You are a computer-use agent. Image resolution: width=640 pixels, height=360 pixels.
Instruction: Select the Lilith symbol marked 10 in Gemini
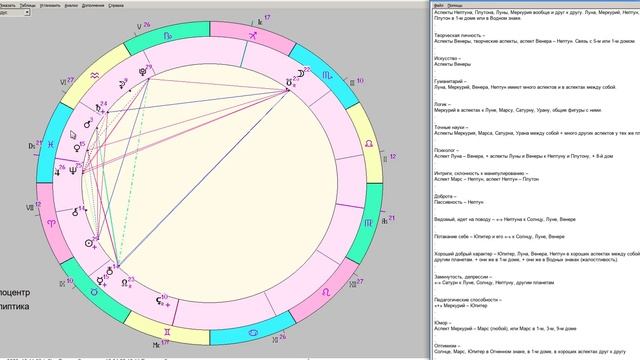pos(159,301)
